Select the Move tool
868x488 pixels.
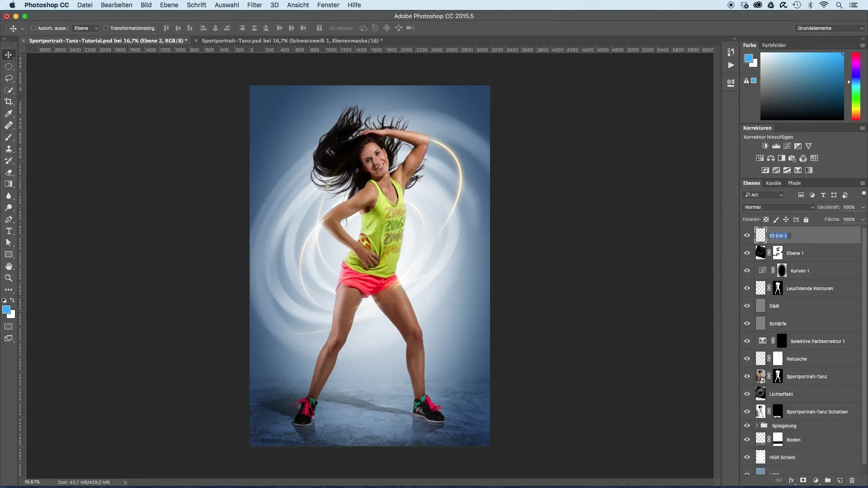coord(9,55)
